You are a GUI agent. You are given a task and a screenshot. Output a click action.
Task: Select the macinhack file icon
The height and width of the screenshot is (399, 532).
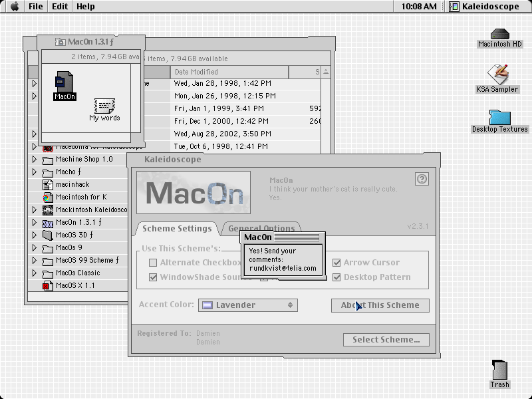click(48, 185)
